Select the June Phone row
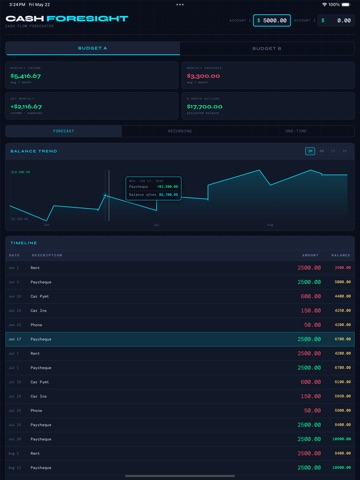This screenshot has width=360, height=480. 180,325
